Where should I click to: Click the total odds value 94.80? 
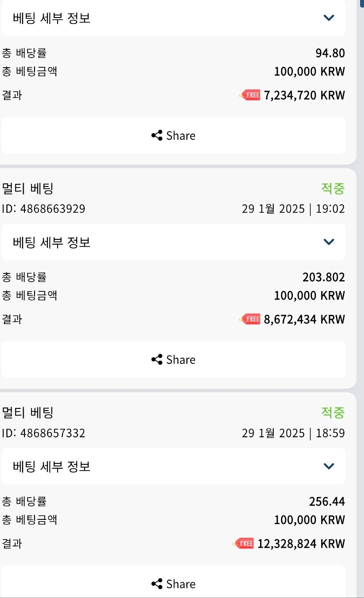[330, 53]
